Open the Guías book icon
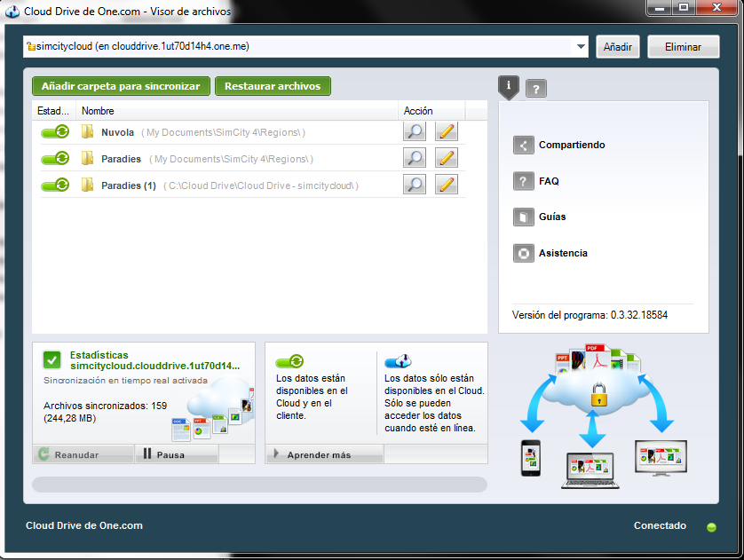Viewport: 744px width, 560px height. tap(522, 217)
